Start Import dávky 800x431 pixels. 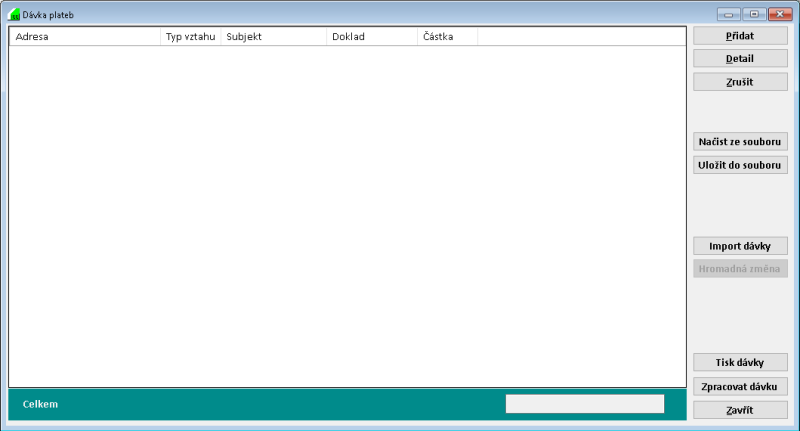pos(740,246)
